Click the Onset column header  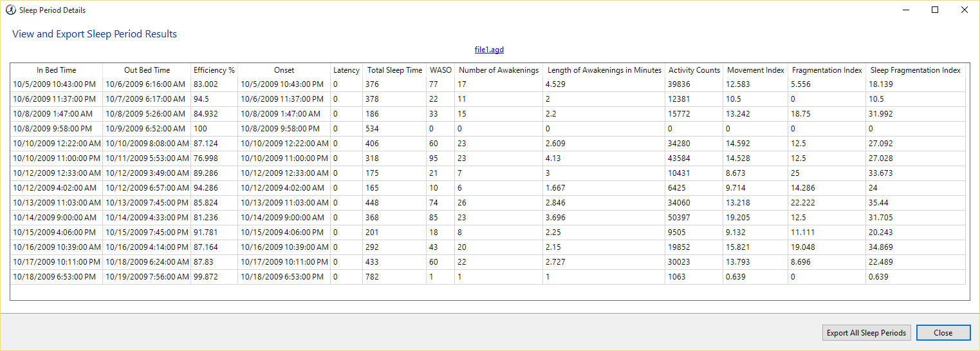284,70
